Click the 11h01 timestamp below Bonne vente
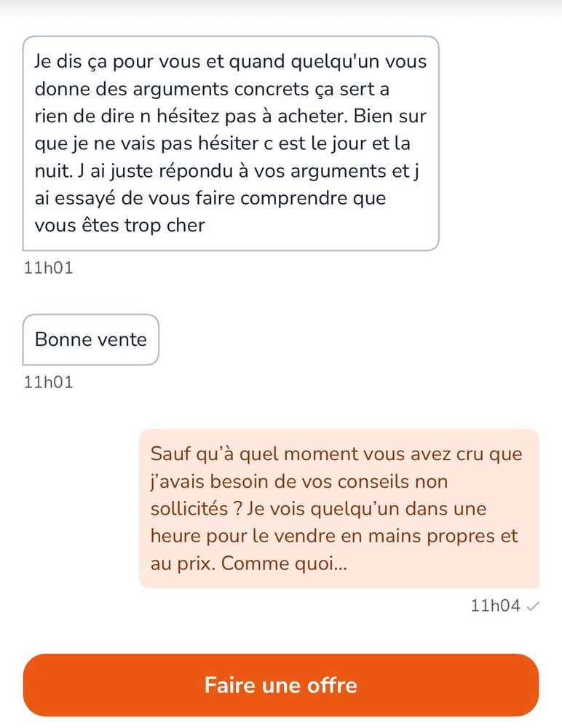 click(49, 382)
